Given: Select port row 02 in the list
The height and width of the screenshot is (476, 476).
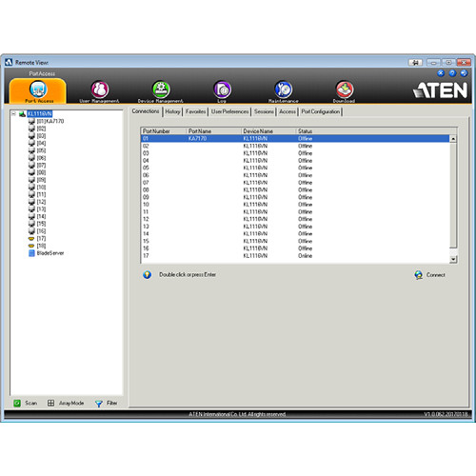Looking at the screenshot, I should 295,146.
